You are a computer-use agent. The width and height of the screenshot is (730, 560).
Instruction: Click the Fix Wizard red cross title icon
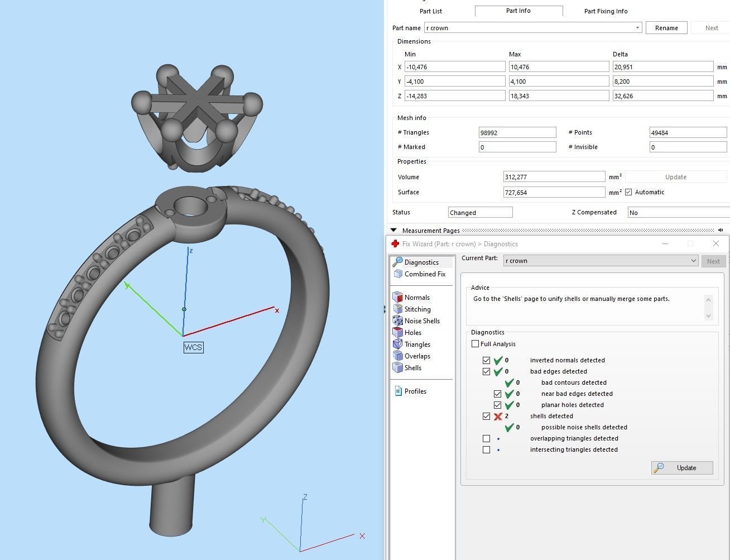[x=395, y=244]
